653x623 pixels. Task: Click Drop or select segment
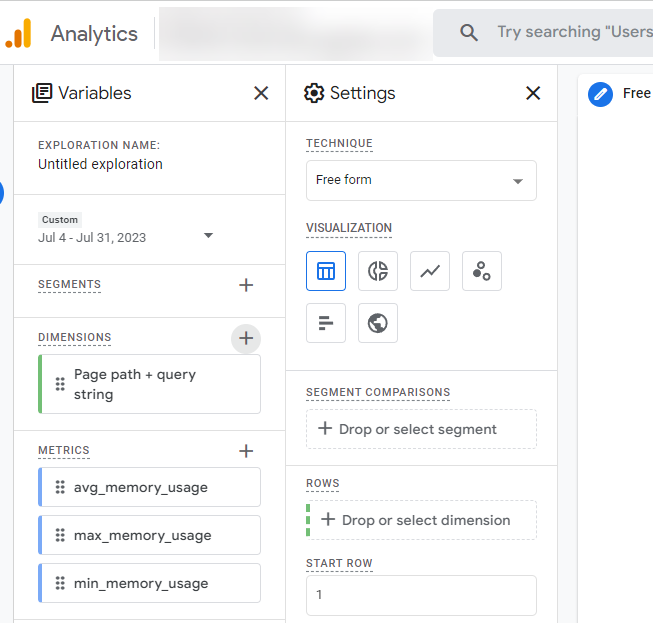click(x=421, y=429)
